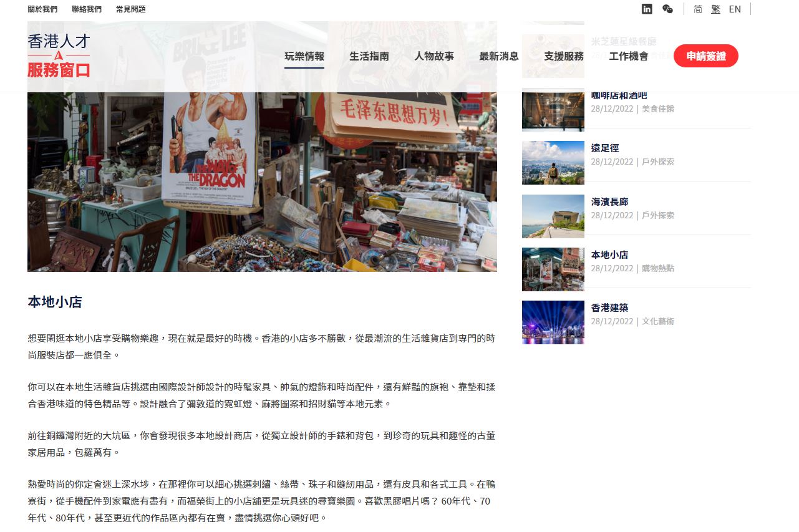The width and height of the screenshot is (799, 532).
Task: Click the 咖啡店和酒吧 article thumbnail
Action: coord(553,110)
